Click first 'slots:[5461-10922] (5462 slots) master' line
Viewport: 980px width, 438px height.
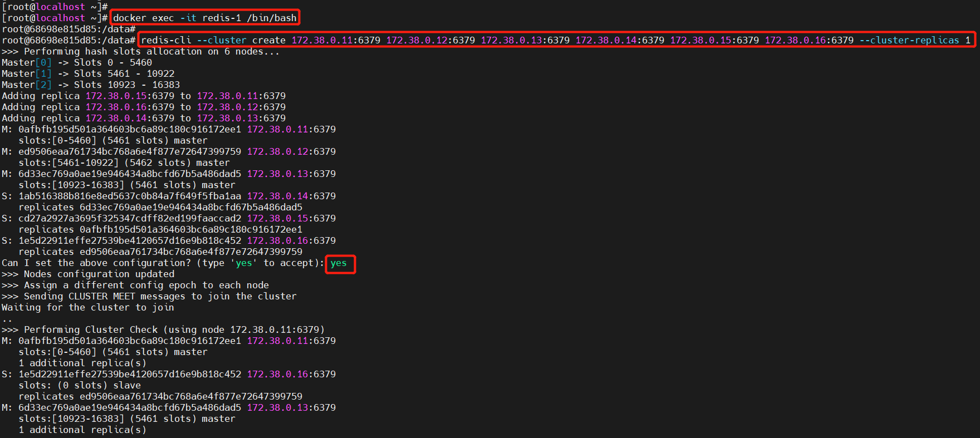124,163
